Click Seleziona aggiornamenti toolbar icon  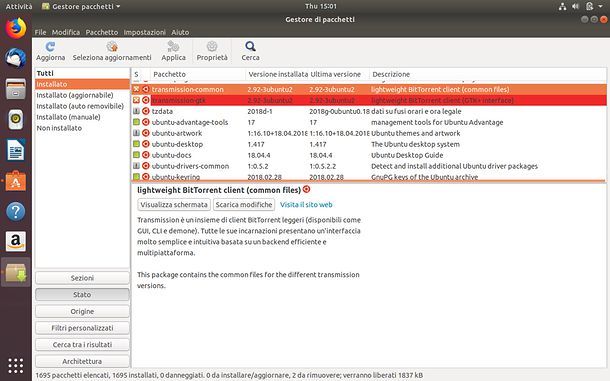point(112,47)
